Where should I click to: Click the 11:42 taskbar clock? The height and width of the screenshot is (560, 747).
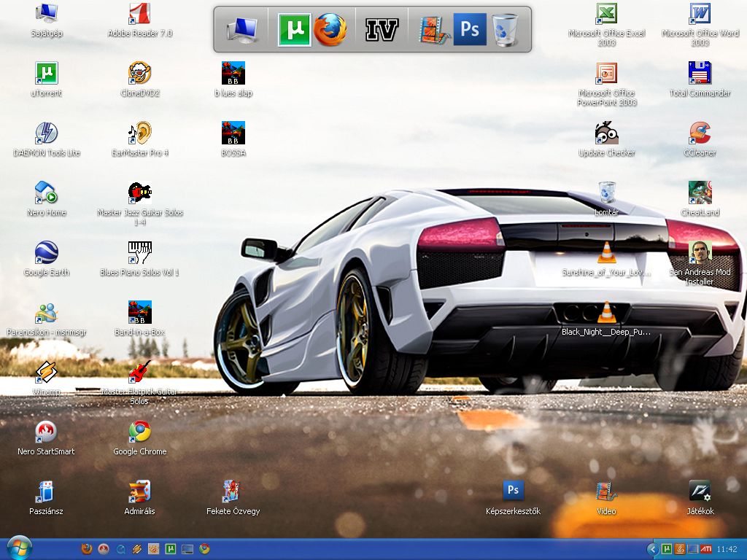[x=727, y=550]
